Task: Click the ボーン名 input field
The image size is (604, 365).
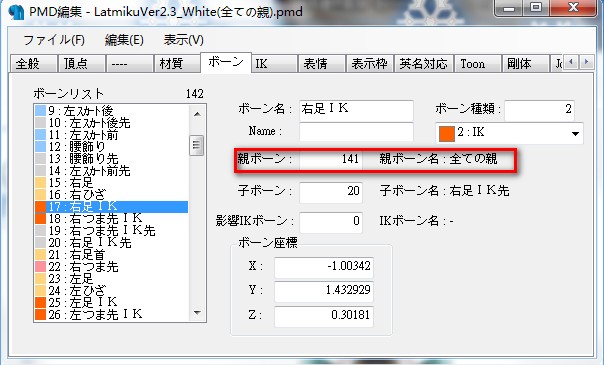Action: [356, 111]
